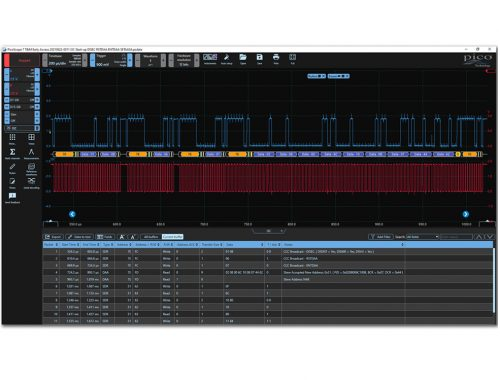
Task: Select the Rulers tool
Action: [12, 168]
